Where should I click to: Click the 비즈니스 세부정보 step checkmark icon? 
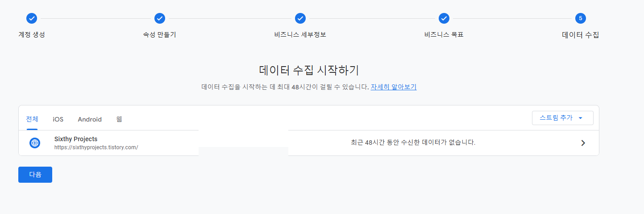(300, 18)
